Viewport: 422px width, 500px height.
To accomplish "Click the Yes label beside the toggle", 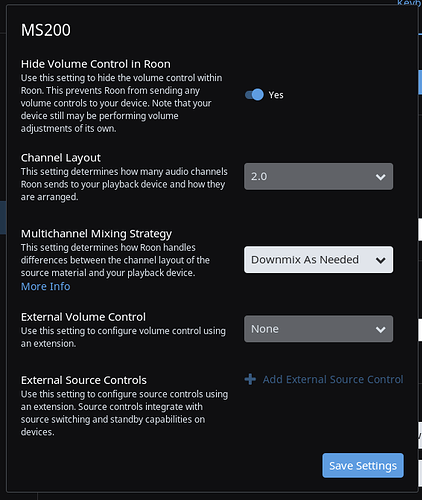I will (x=276, y=95).
